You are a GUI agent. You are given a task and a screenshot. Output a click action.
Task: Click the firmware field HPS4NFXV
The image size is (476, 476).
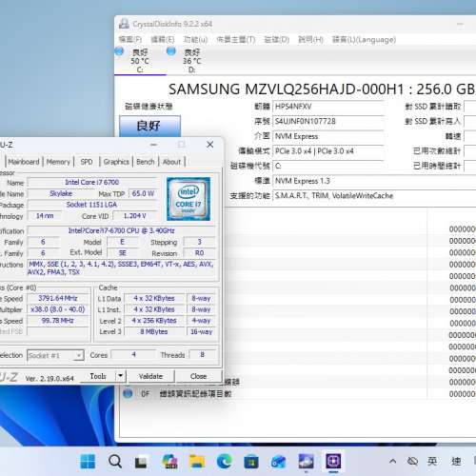tap(328, 107)
